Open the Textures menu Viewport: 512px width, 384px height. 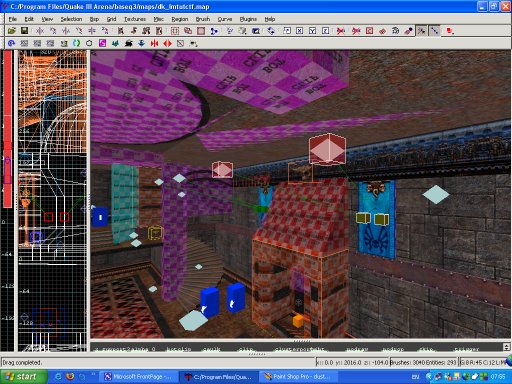pos(135,19)
